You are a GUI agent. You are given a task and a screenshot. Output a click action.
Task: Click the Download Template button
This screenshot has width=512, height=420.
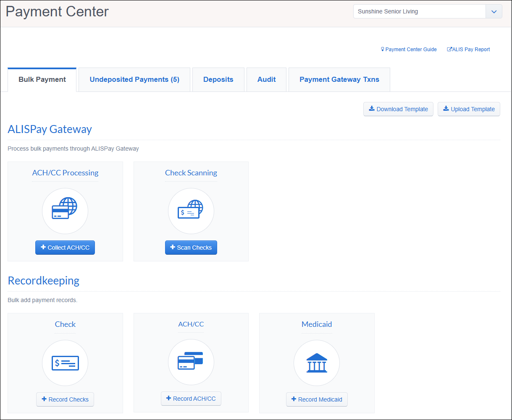(398, 109)
